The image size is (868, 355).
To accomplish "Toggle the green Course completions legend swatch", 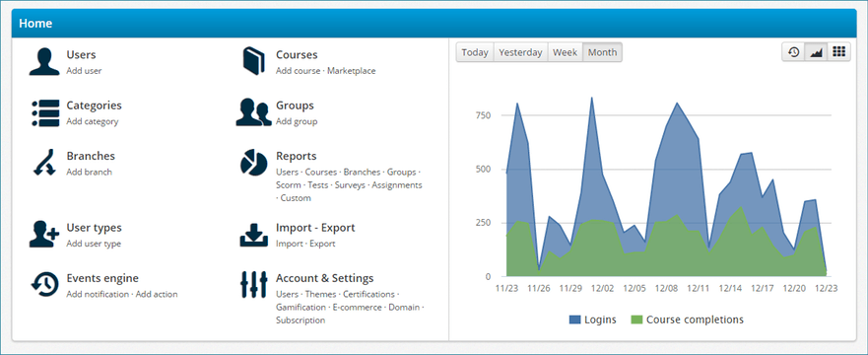I will click(636, 319).
